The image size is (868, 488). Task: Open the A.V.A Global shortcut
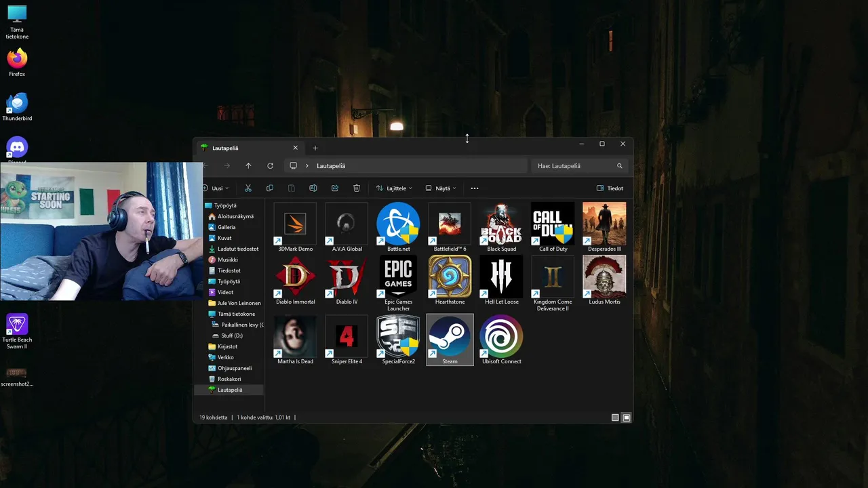click(x=347, y=227)
